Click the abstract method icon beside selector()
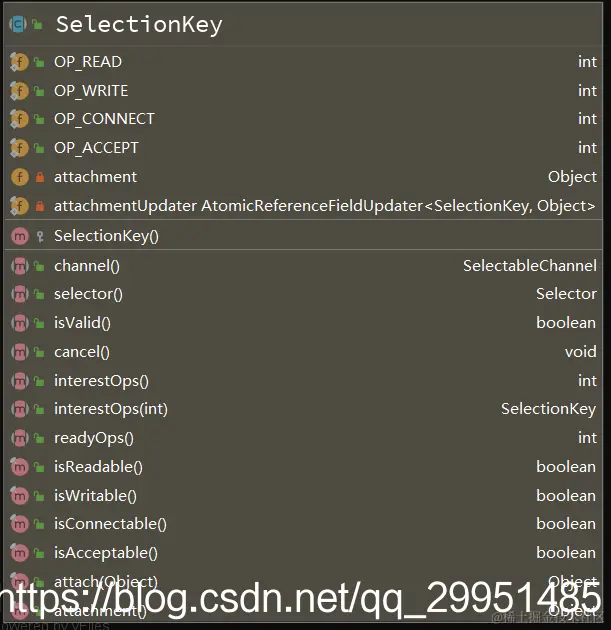The image size is (611, 630). pyautogui.click(x=19, y=294)
